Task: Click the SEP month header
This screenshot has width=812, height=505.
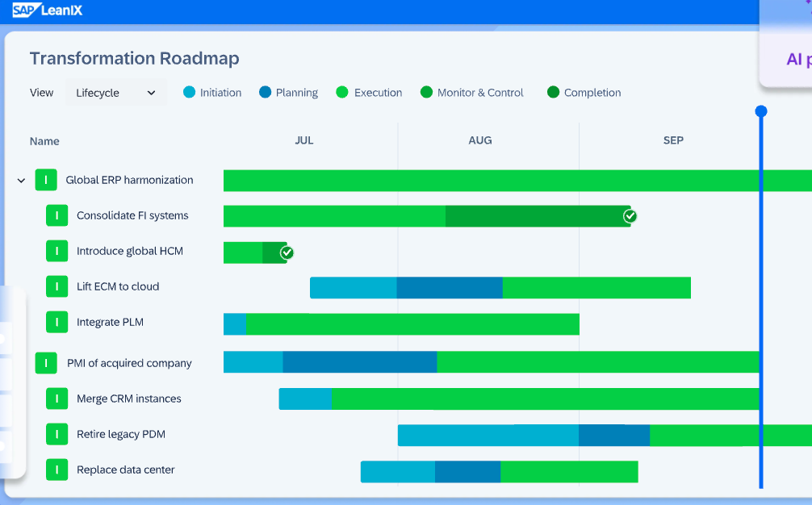Action: coord(673,140)
